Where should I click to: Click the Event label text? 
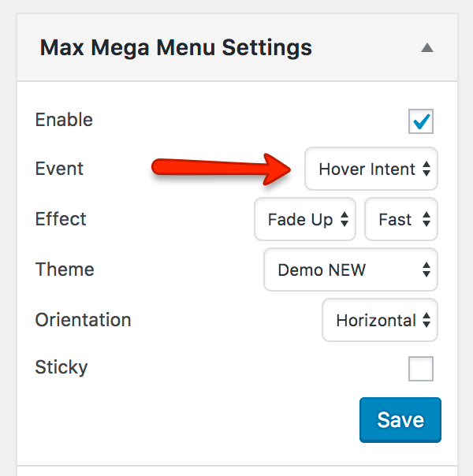(x=59, y=169)
